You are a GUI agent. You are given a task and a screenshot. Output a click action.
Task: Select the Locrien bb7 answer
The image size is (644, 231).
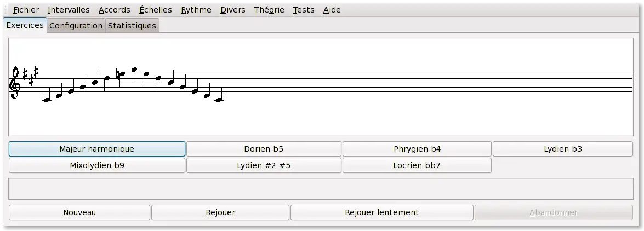pyautogui.click(x=417, y=165)
